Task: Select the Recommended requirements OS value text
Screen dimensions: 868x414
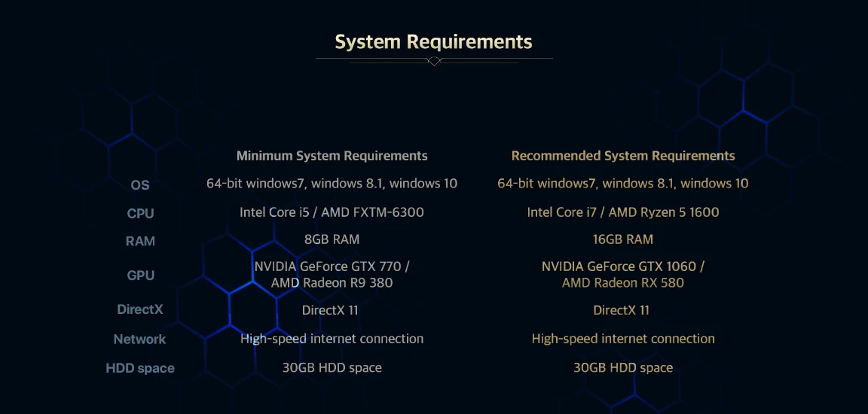Action: coord(623,184)
